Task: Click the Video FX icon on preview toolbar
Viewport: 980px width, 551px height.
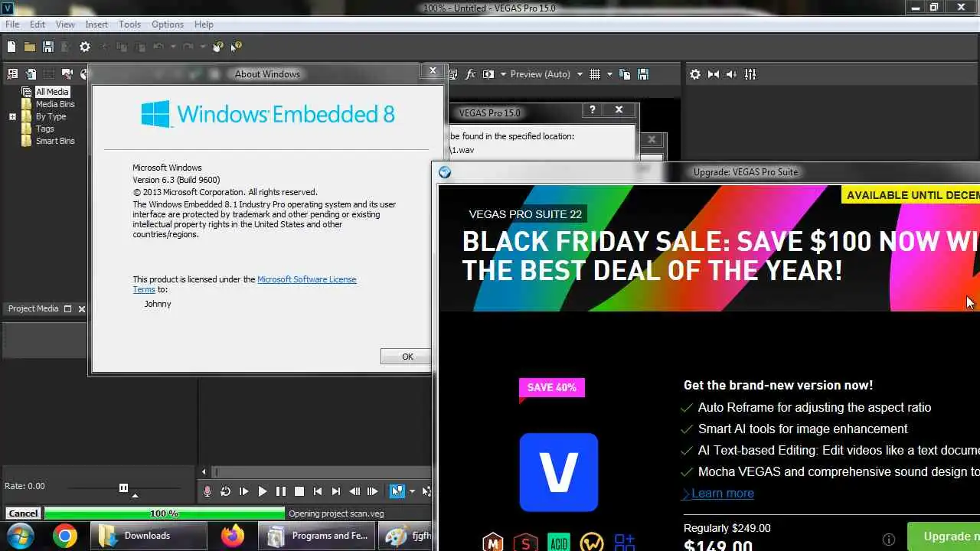Action: click(470, 74)
